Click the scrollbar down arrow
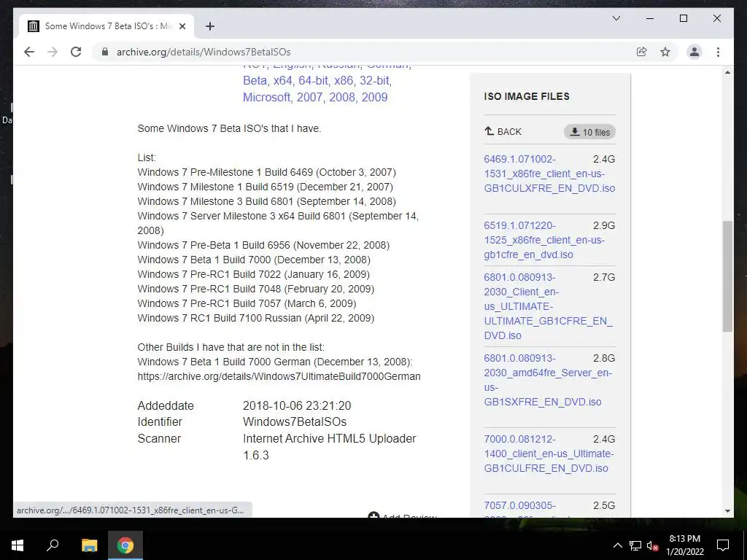This screenshot has height=560, width=747. coord(727,511)
